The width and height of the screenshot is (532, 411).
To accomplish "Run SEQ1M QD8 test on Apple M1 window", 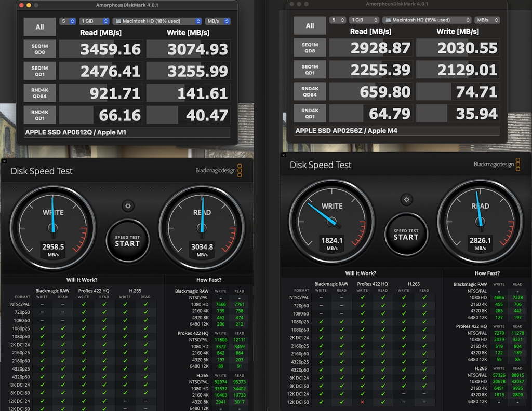I will coord(39,49).
